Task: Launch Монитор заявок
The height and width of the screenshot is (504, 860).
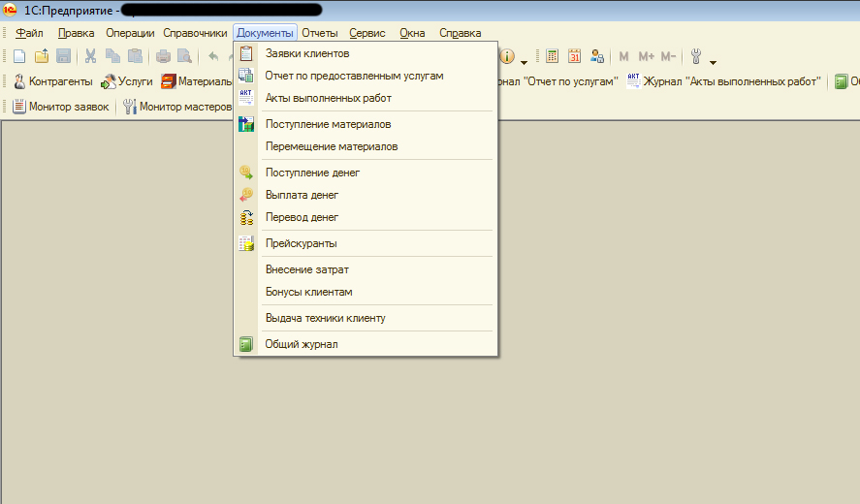Action: pyautogui.click(x=60, y=107)
